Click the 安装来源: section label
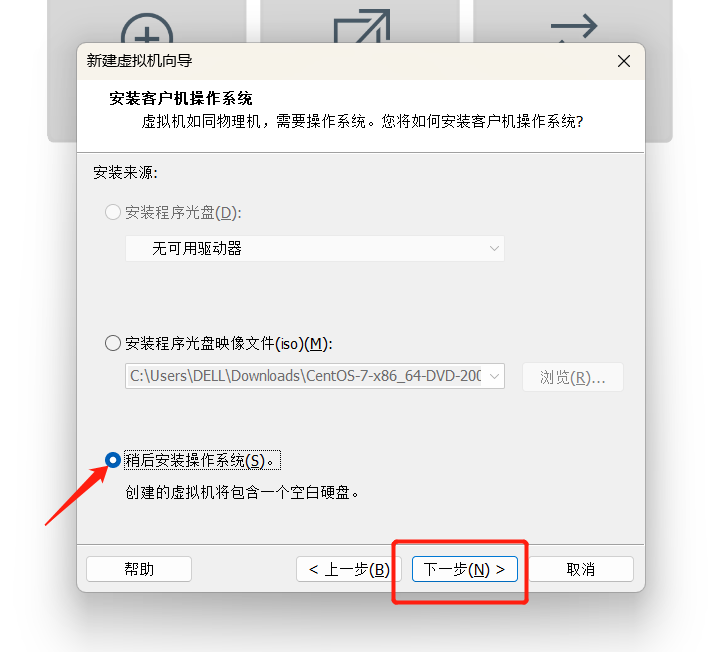 [x=126, y=172]
